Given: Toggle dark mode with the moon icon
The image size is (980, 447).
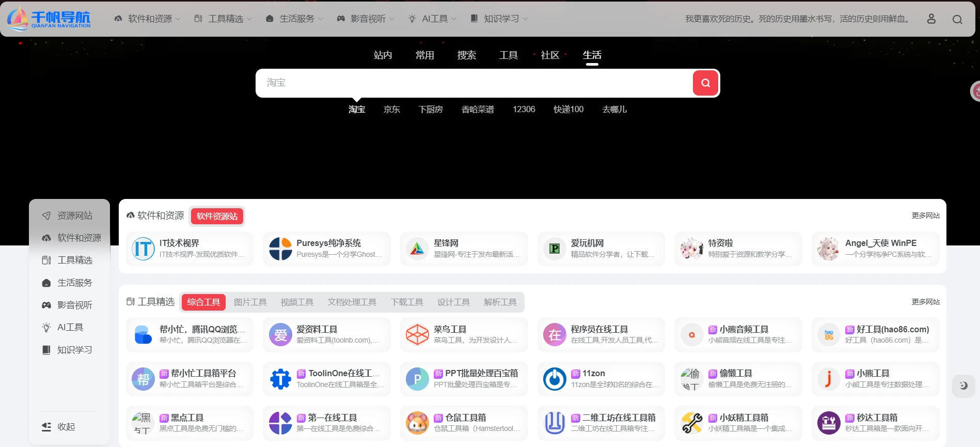Looking at the screenshot, I should [963, 386].
